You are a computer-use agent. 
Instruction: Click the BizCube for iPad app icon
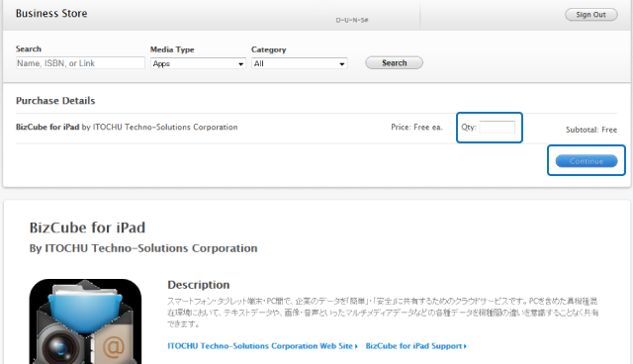click(x=86, y=321)
